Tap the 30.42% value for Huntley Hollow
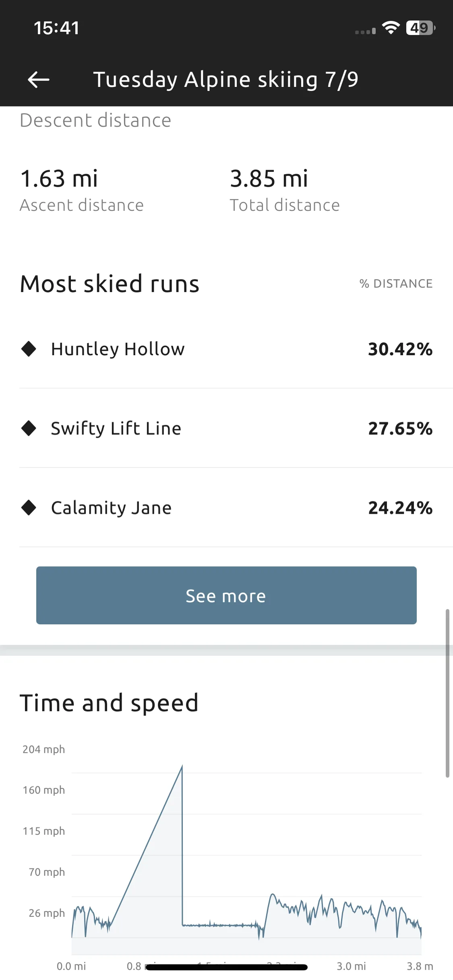Screen dimensions: 453x980 [x=400, y=349]
